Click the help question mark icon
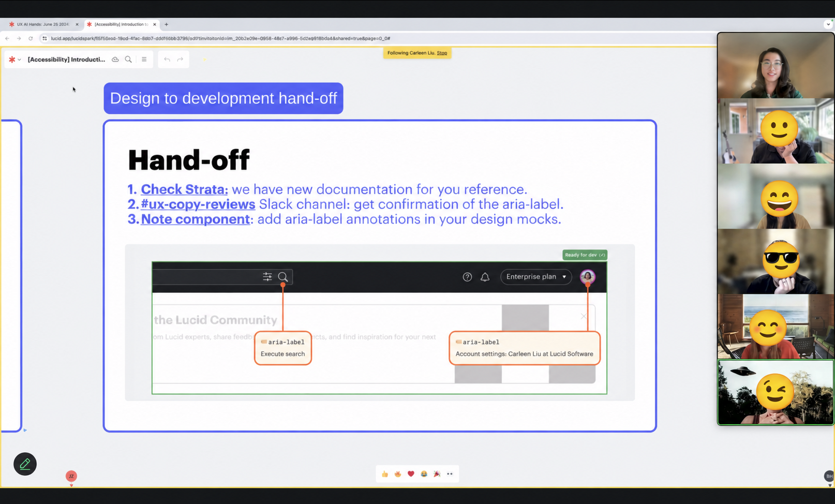The height and width of the screenshot is (504, 835). pos(467,277)
